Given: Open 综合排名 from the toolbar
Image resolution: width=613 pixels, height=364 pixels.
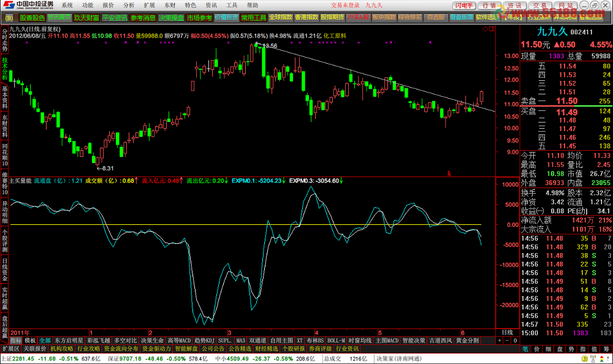Looking at the screenshot, I should 410,17.
